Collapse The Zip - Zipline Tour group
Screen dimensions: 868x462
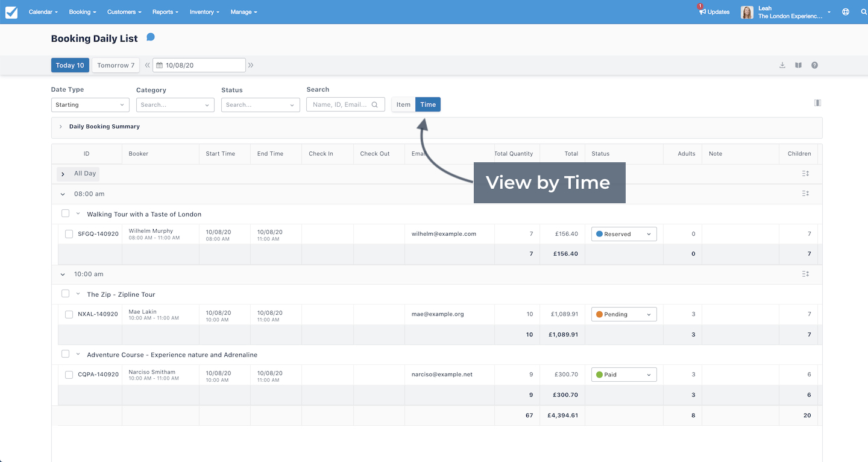tap(78, 294)
